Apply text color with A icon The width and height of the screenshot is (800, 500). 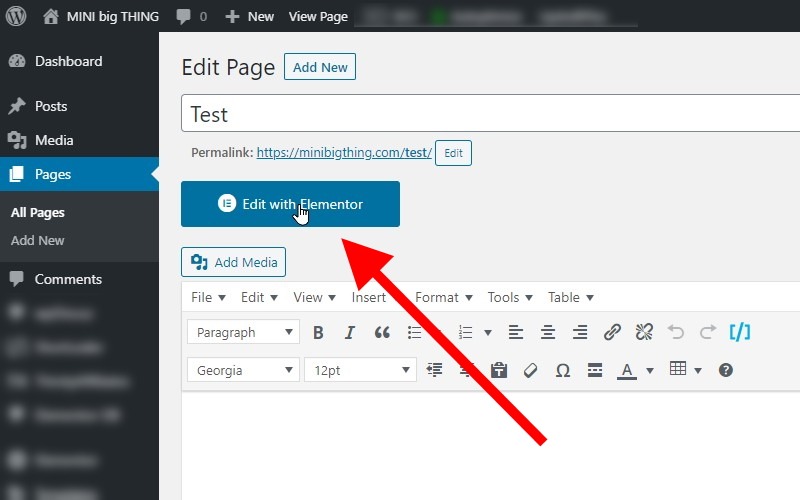tap(627, 370)
